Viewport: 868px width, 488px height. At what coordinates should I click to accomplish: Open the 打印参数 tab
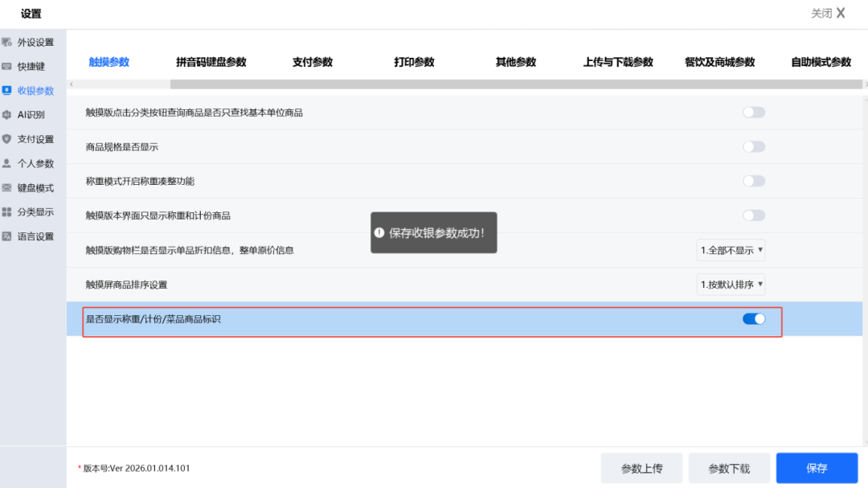tap(414, 62)
